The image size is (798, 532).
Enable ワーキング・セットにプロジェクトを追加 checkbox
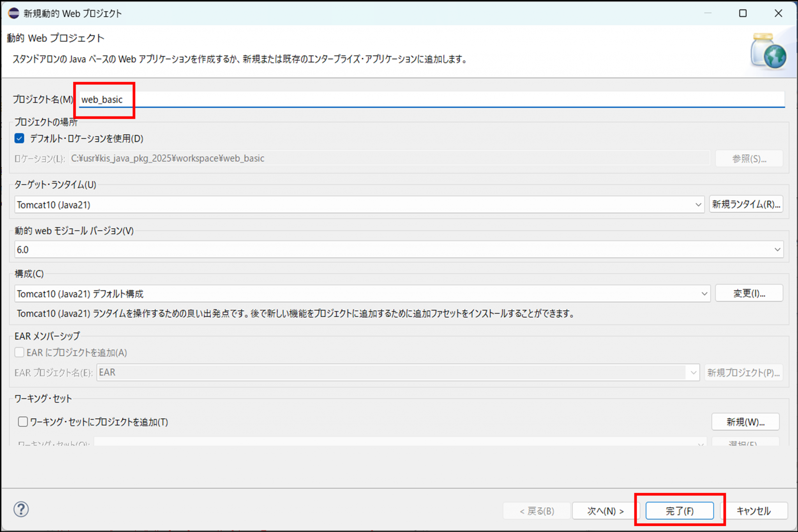[x=23, y=422]
